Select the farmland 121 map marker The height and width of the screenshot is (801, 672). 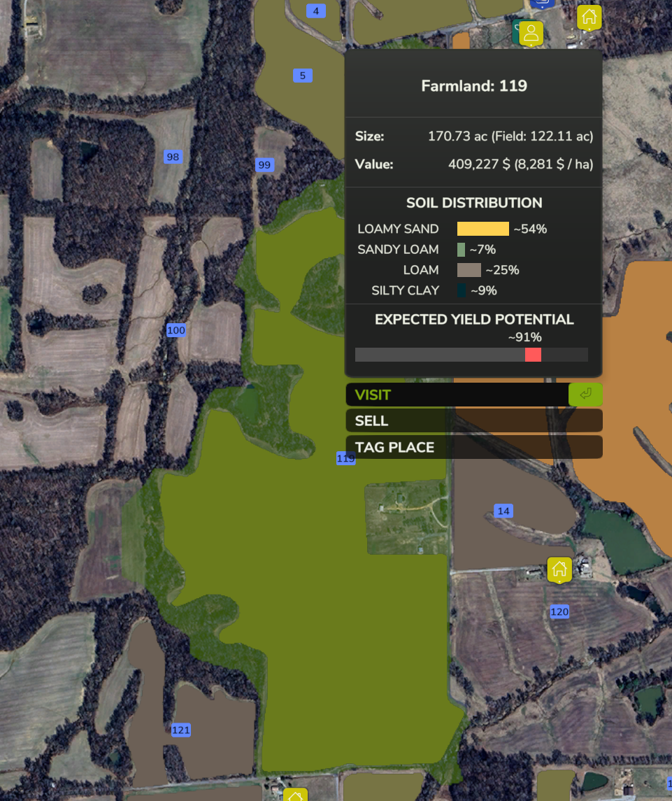coord(181,730)
